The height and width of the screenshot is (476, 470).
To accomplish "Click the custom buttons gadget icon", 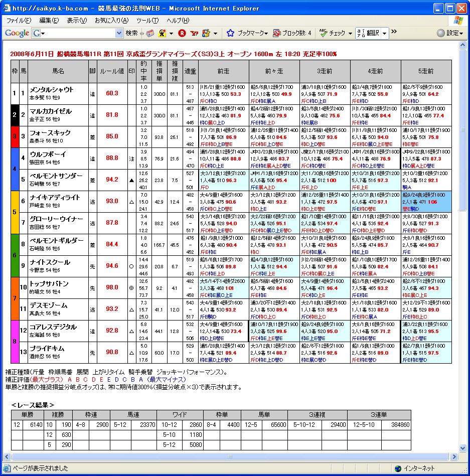I will tap(206, 33).
